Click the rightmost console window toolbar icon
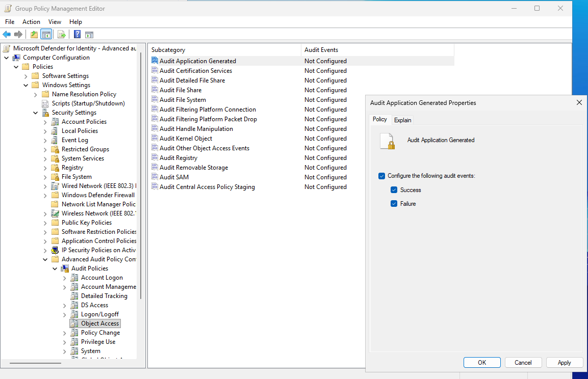The height and width of the screenshot is (379, 588). [89, 34]
